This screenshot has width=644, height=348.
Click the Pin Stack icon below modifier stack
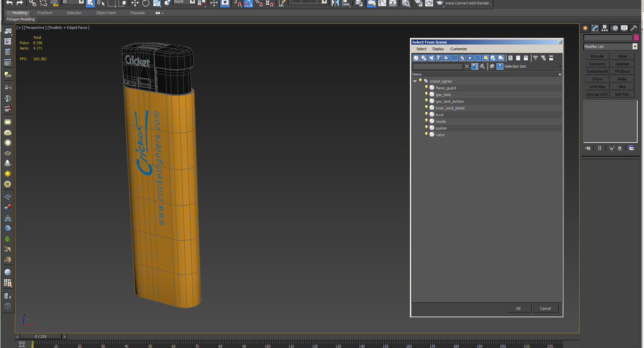click(588, 148)
